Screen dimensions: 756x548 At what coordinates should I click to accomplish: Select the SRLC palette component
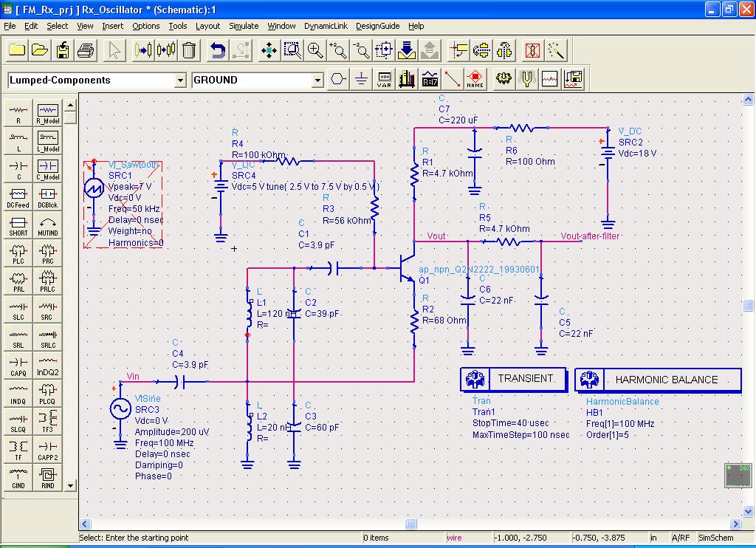48,338
